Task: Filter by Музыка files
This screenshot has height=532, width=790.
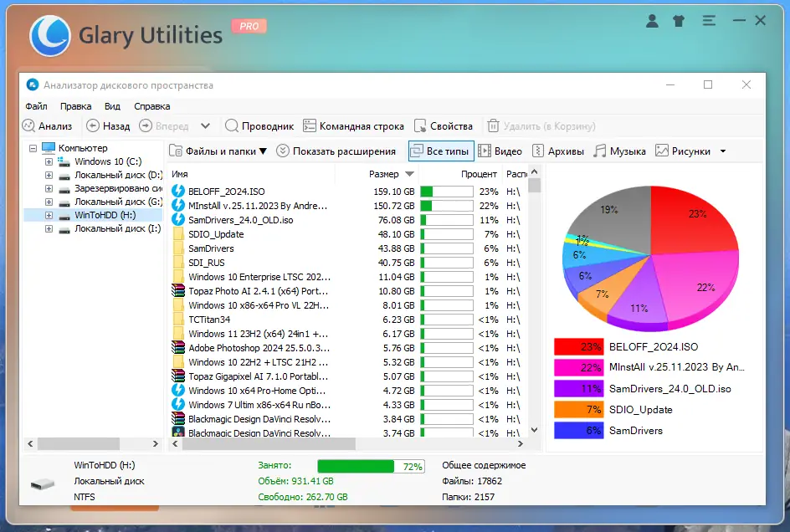Action: tap(619, 151)
